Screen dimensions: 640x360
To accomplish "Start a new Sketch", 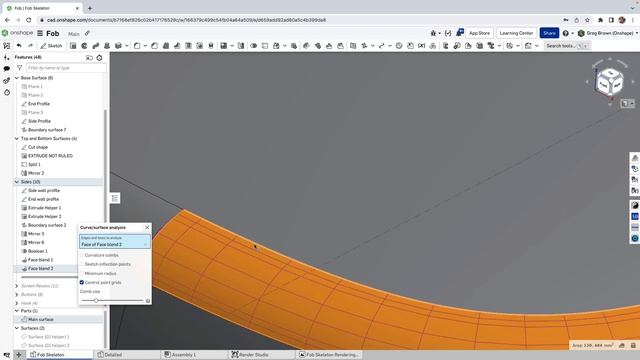I will 51,46.
